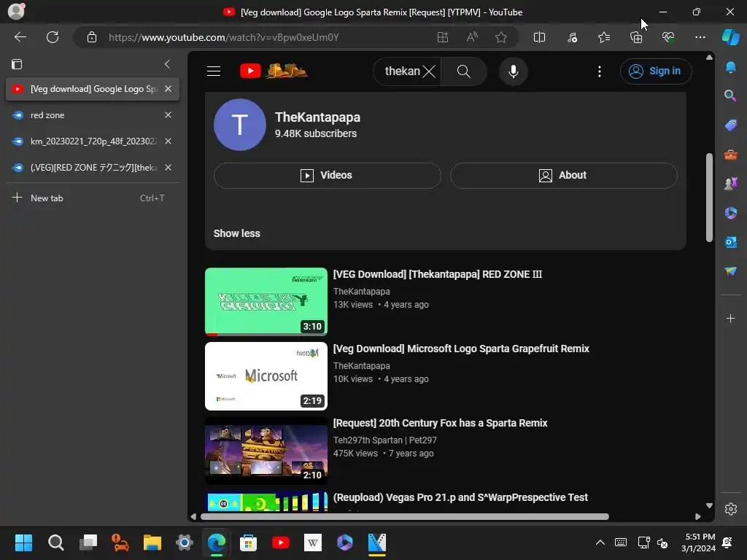Open the YouTube hamburger guide menu

click(214, 71)
